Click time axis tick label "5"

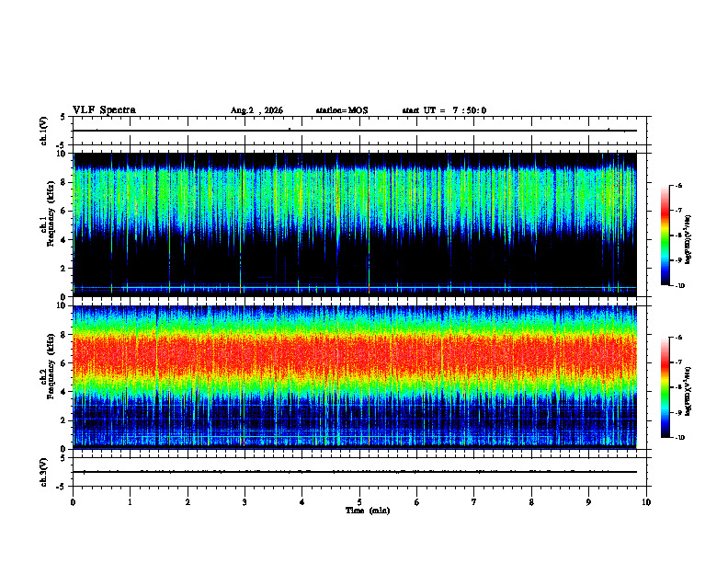coord(359,502)
